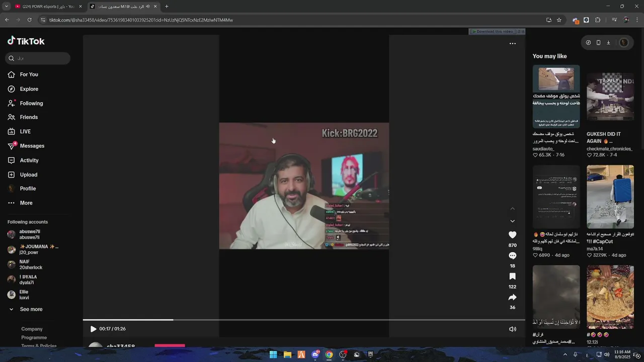This screenshot has height=362, width=644.
Task: Open the ma7a.14 suitcase video thumbnail
Action: coord(610,197)
